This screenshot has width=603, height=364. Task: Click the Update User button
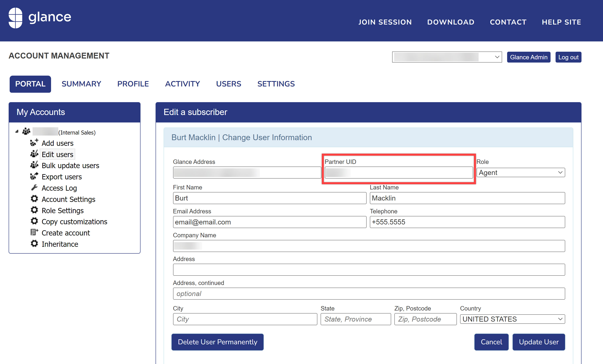tap(538, 342)
